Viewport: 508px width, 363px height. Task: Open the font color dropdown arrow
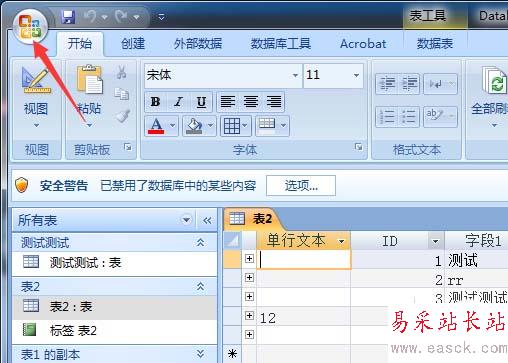point(173,126)
